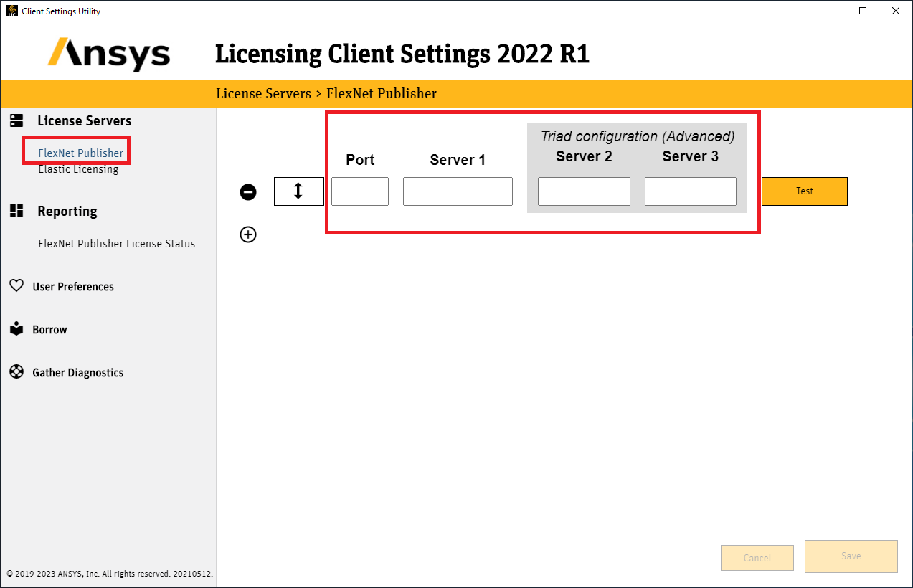
Task: Open FlexNet Publisher settings link
Action: (80, 153)
